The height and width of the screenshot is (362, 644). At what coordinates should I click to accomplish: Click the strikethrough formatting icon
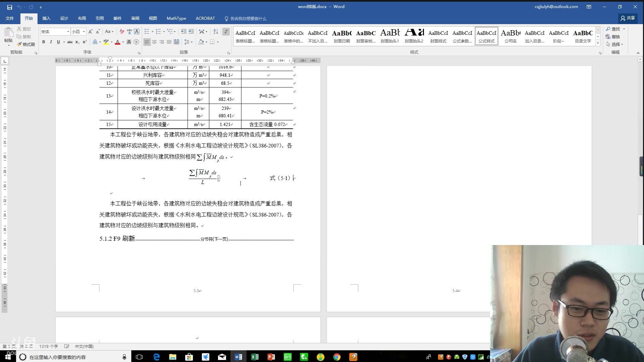pyautogui.click(x=70, y=42)
